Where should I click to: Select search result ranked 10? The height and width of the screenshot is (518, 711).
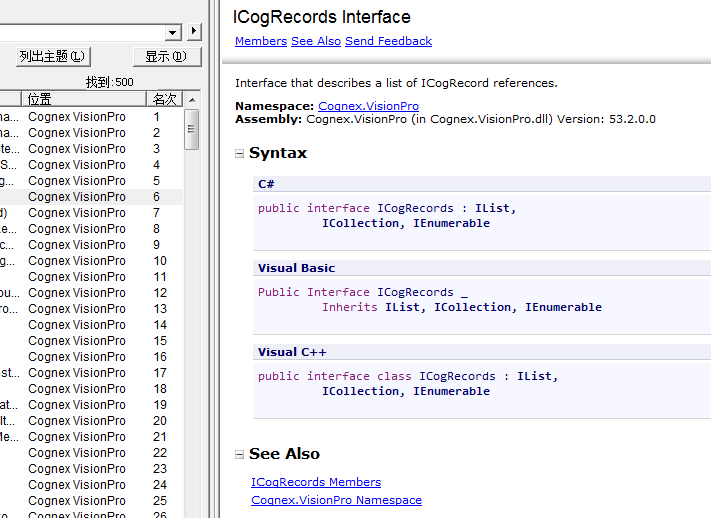coord(92,261)
